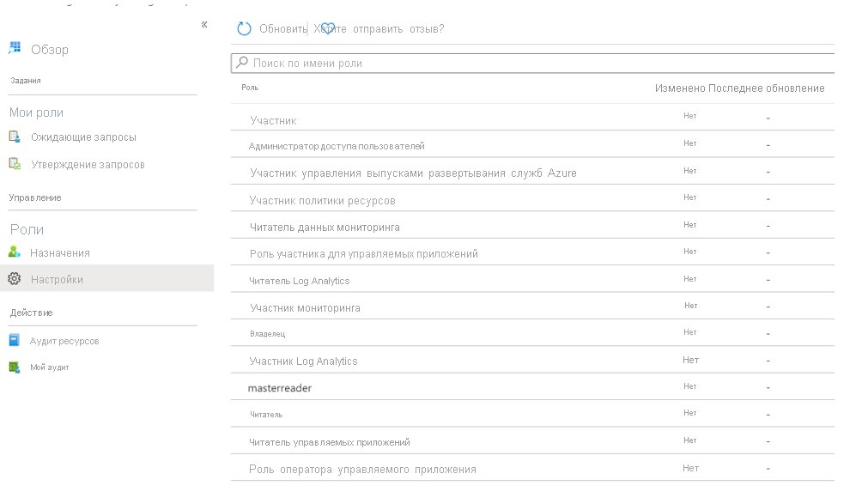Viewport: 868px width, 504px height.
Task: Click Изменено column header
Action: (680, 88)
